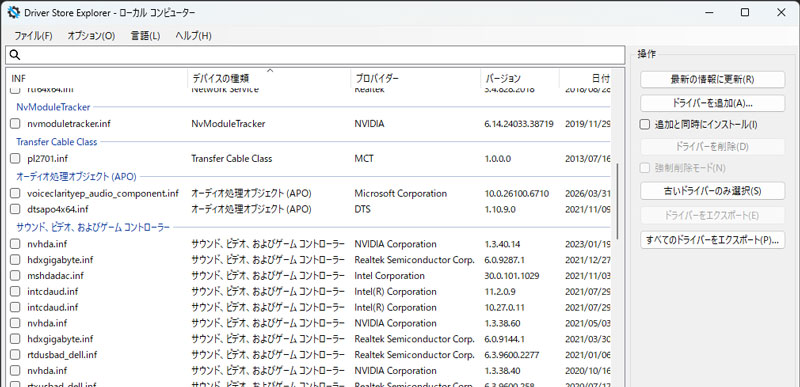This screenshot has width=800, height=387.
Task: Check nvhda.inf version 1.3.38.40 checkbox
Action: (15, 370)
